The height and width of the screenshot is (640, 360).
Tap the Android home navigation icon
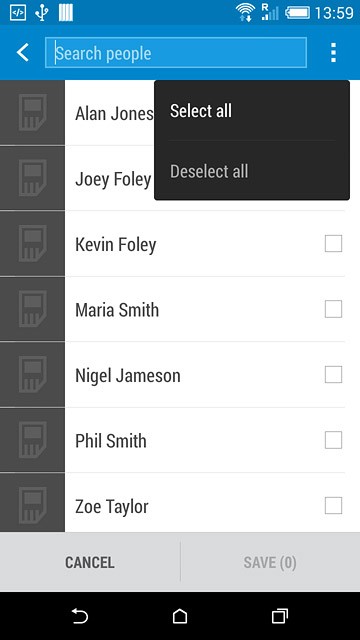[180, 616]
